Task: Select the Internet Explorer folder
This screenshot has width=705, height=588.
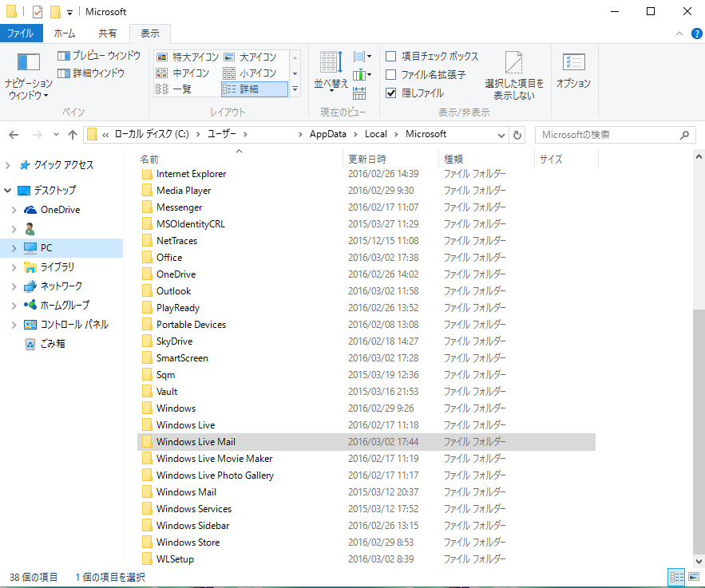Action: pos(366,174)
